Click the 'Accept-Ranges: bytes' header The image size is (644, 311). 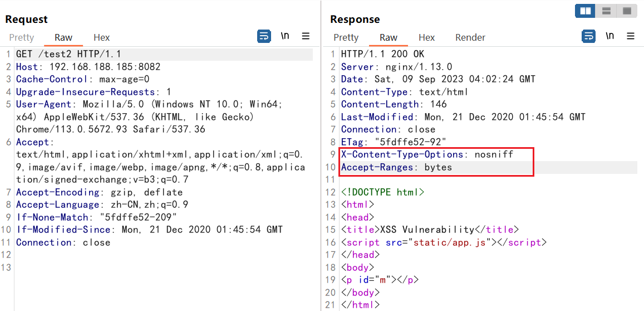point(396,167)
